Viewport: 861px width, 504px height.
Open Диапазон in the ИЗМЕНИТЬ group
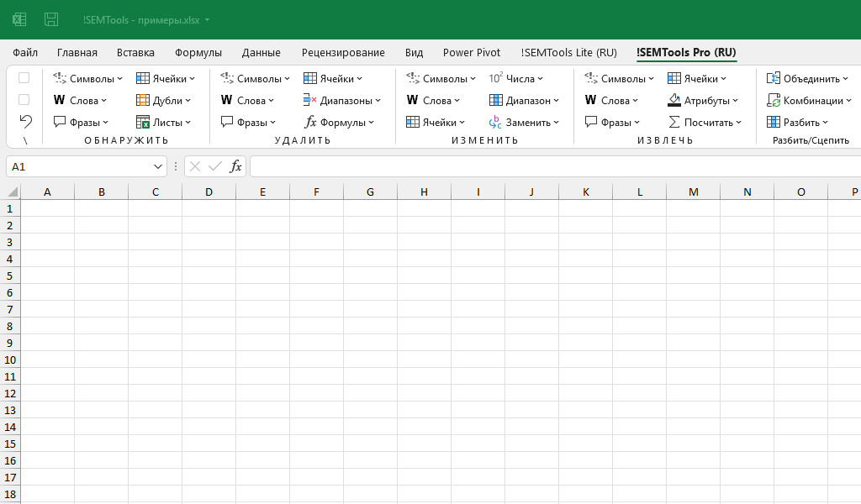[524, 100]
